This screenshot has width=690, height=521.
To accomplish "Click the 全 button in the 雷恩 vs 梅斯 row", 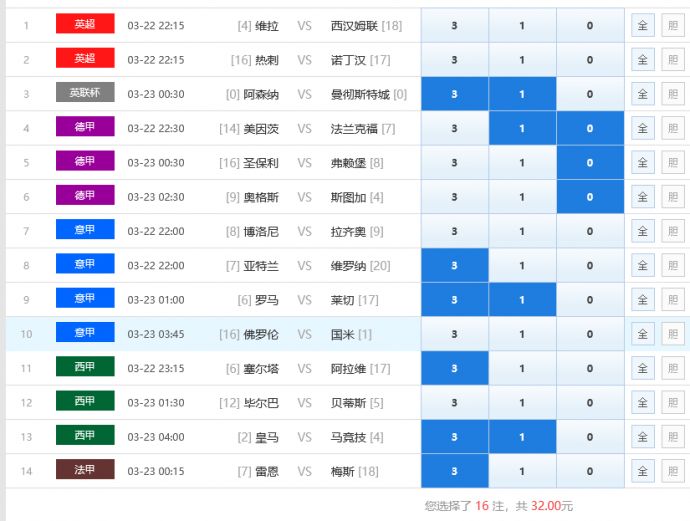I will point(642,471).
